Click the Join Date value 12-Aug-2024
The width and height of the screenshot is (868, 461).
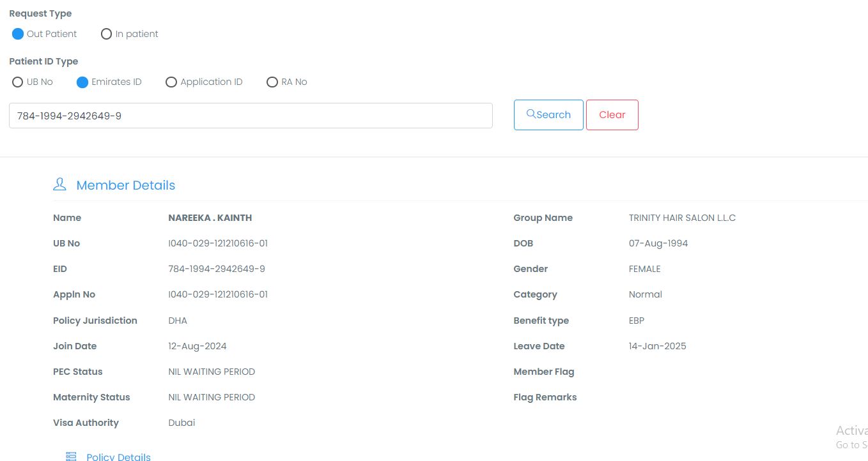[197, 346]
